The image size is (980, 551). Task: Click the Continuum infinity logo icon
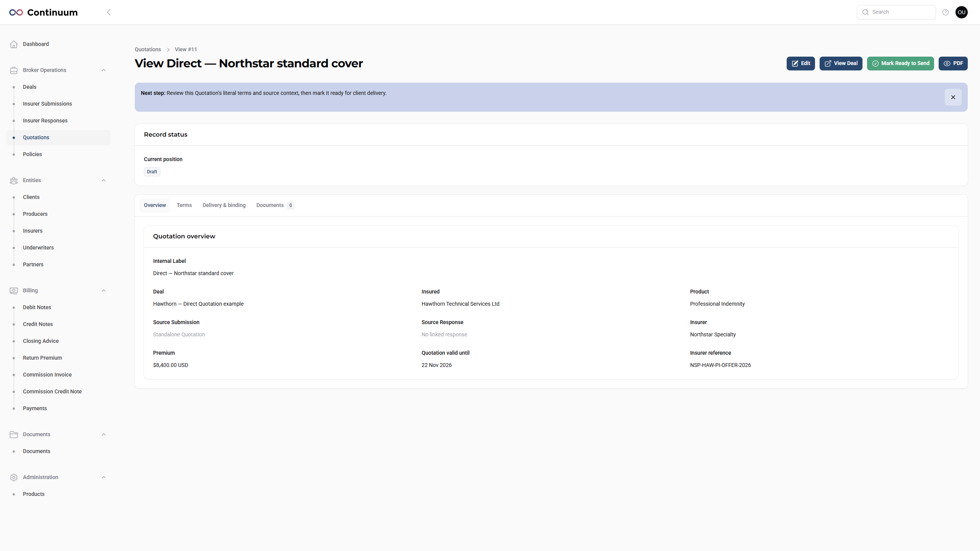pos(16,12)
